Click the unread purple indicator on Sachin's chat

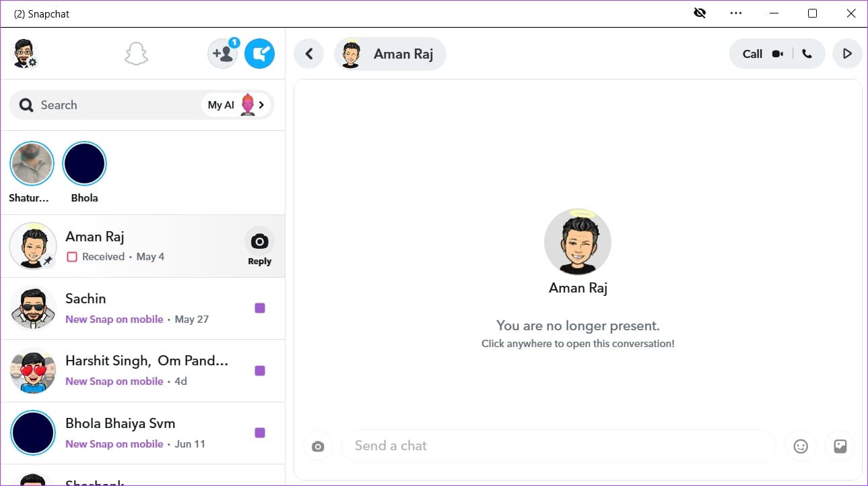[260, 307]
